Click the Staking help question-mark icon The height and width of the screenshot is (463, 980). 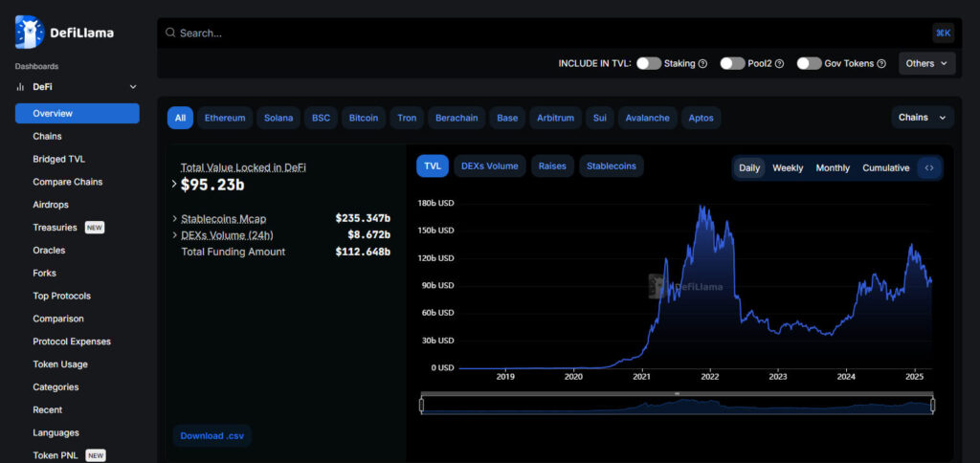pos(702,64)
